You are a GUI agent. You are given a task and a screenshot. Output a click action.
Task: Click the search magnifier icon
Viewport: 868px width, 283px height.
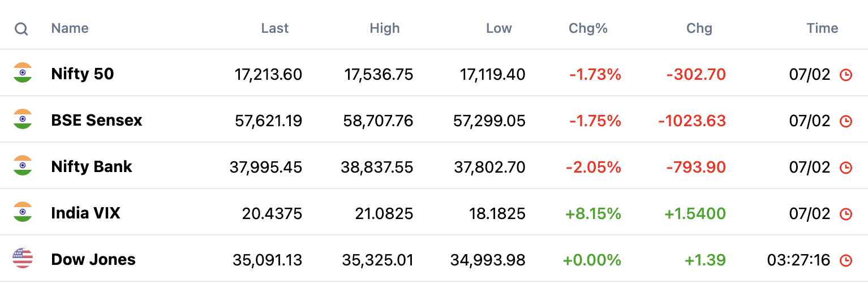(x=22, y=28)
